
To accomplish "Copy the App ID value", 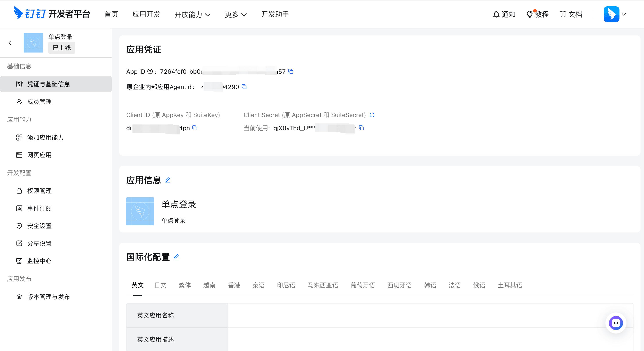I will [290, 72].
